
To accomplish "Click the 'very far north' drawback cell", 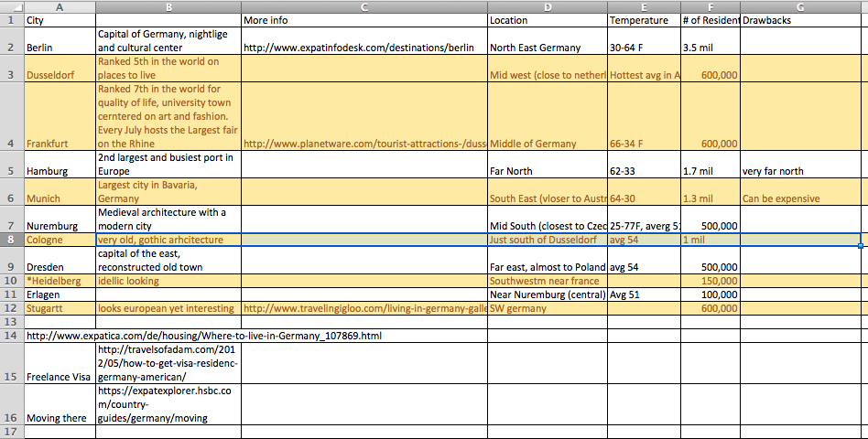I will (800, 165).
